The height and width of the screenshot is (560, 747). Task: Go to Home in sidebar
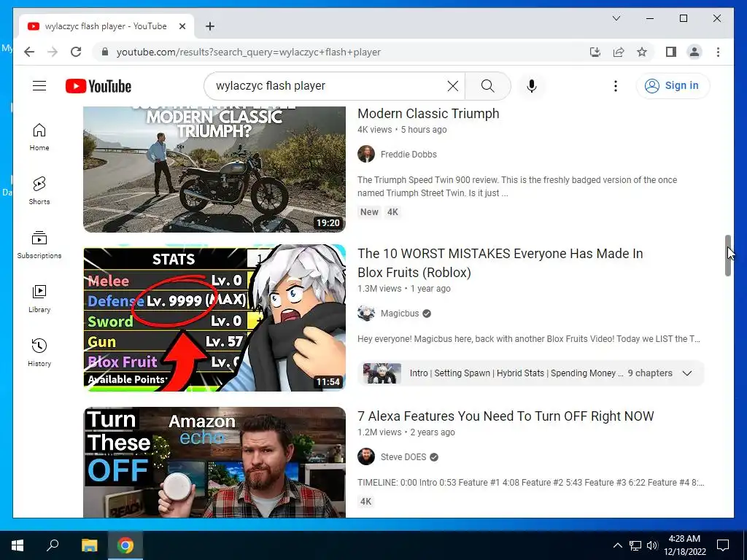pyautogui.click(x=39, y=137)
